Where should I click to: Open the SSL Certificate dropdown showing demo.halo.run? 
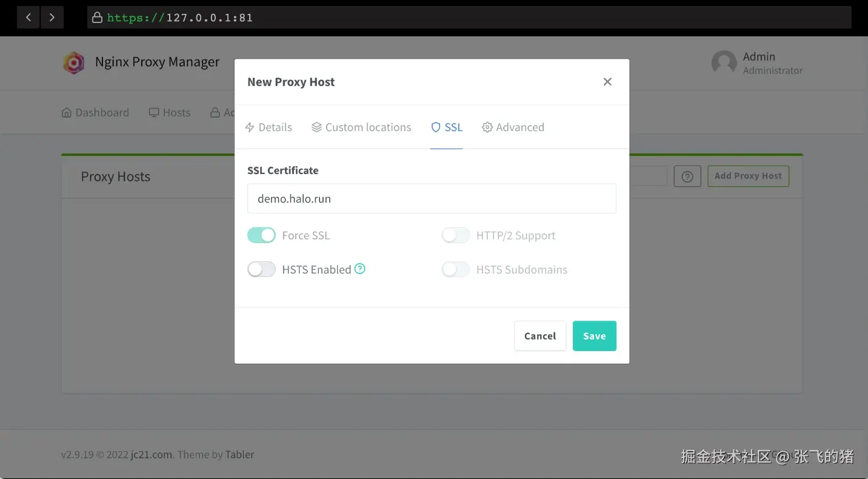pos(432,198)
